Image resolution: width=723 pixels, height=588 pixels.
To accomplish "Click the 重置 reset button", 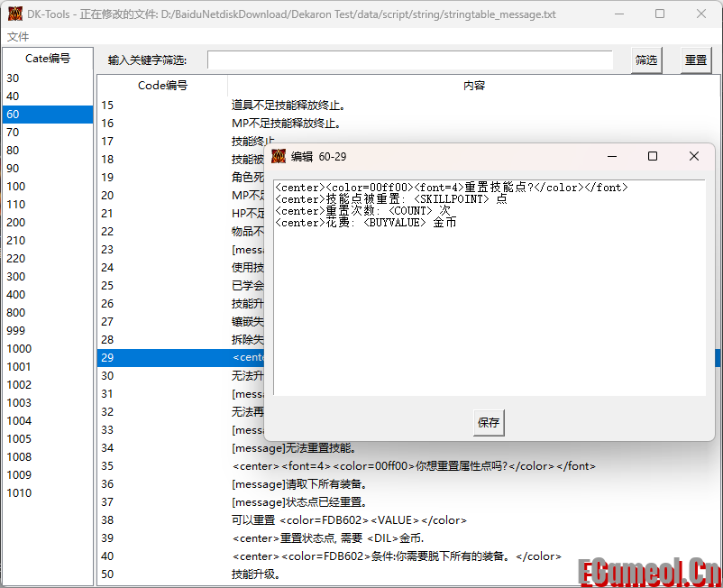I will pyautogui.click(x=695, y=60).
